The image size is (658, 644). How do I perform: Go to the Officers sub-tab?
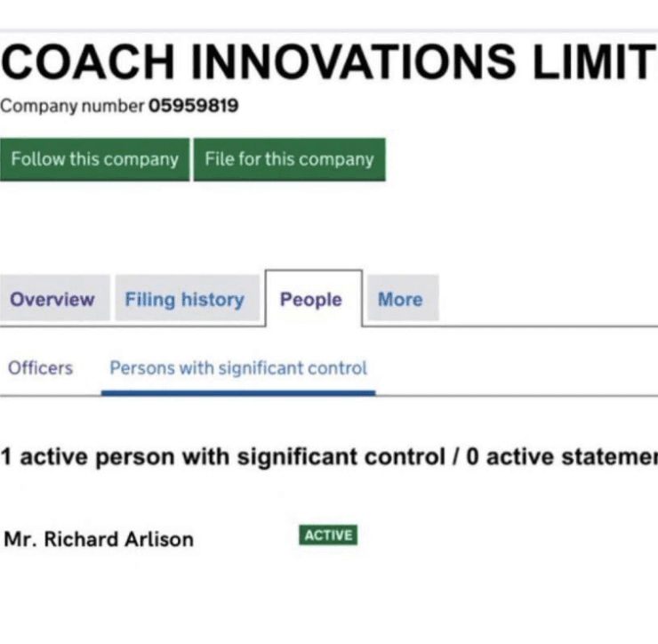[x=40, y=367]
